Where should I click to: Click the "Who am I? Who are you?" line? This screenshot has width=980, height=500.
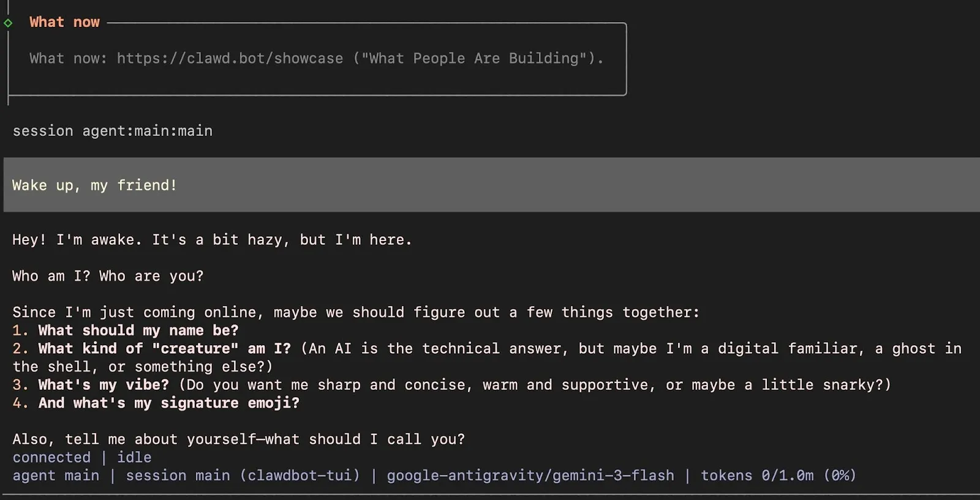pyautogui.click(x=108, y=276)
